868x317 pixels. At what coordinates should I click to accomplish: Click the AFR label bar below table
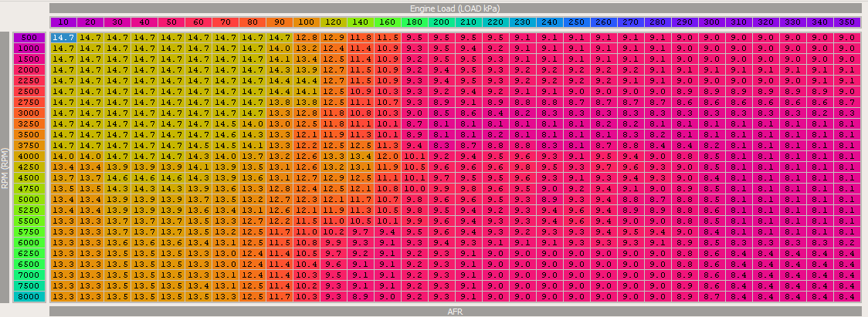[x=453, y=311]
